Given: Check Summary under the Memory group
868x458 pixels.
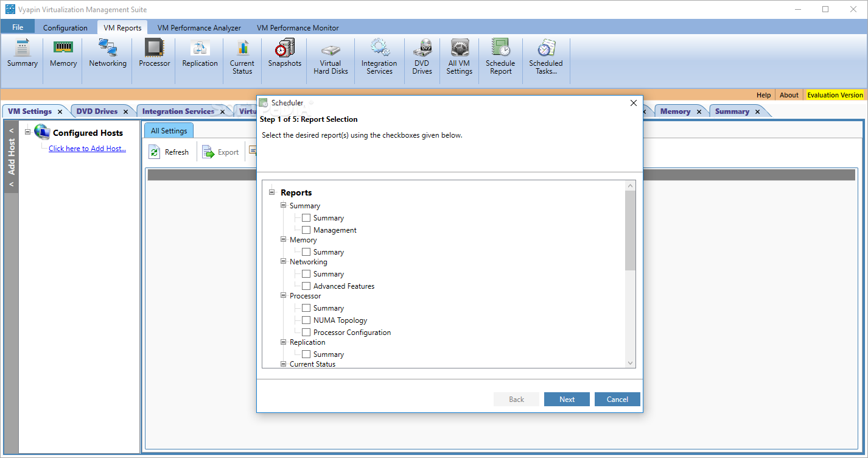Looking at the screenshot, I should click(x=306, y=252).
